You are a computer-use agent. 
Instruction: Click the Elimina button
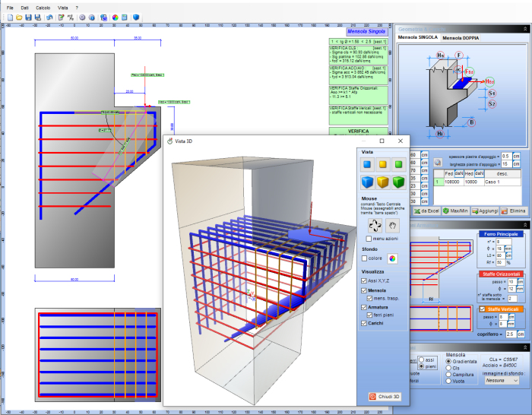tap(514, 211)
